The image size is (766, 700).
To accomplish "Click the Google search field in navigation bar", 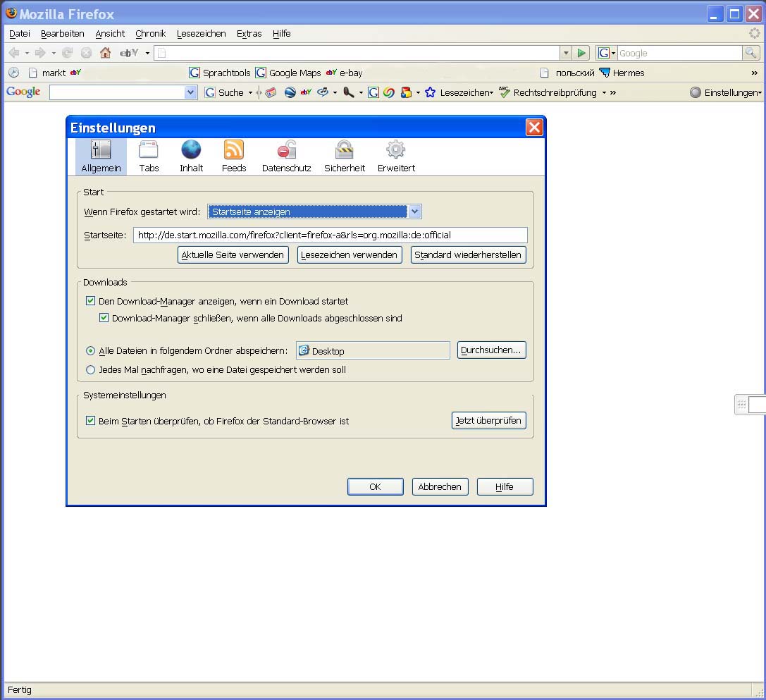I will (680, 53).
